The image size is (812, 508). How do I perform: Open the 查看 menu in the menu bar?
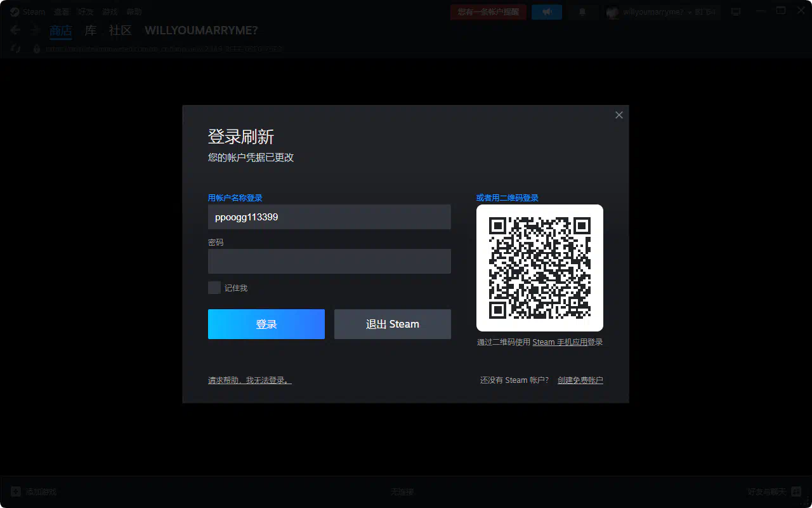[x=62, y=11]
